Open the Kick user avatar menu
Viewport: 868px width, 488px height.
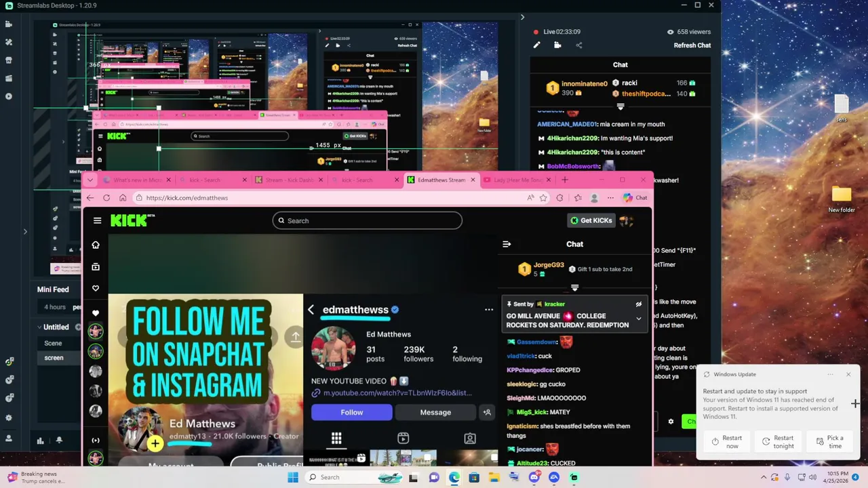point(626,220)
